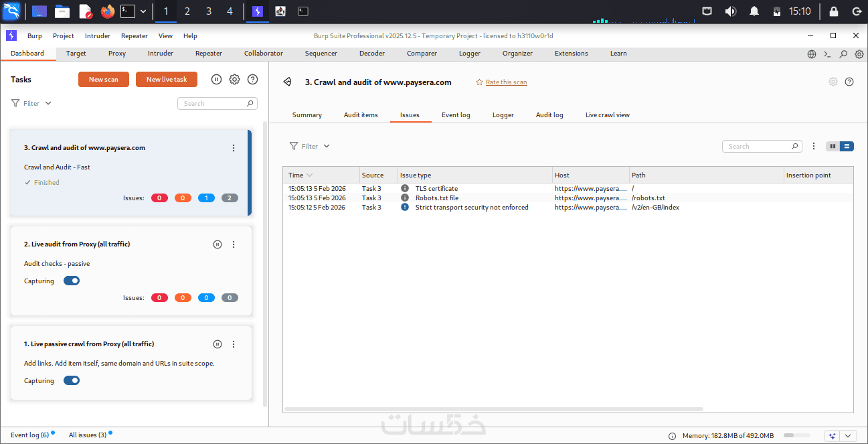Click the Insertion point column header
The height and width of the screenshot is (444, 868).
pos(818,175)
